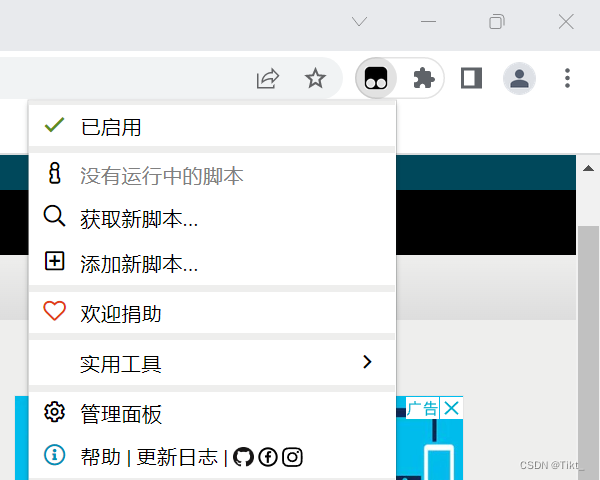Open Tampermonkey GitHub page icon
The image size is (600, 480).
pyautogui.click(x=243, y=457)
